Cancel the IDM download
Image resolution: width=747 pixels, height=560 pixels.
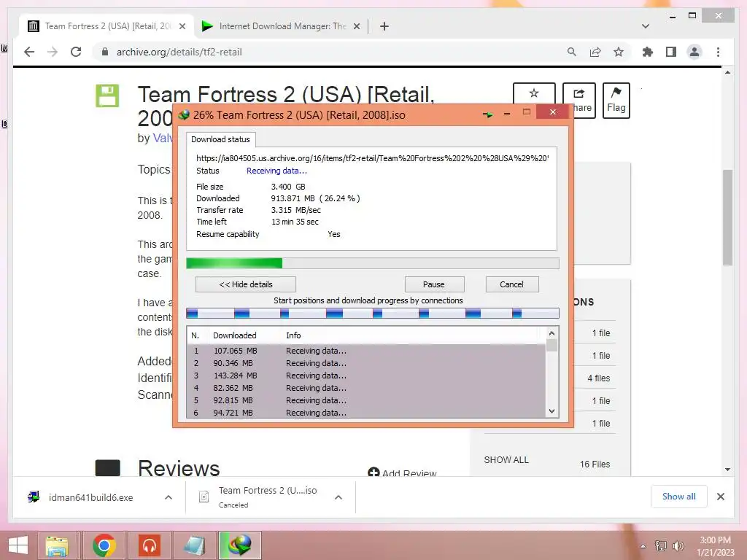coord(511,284)
